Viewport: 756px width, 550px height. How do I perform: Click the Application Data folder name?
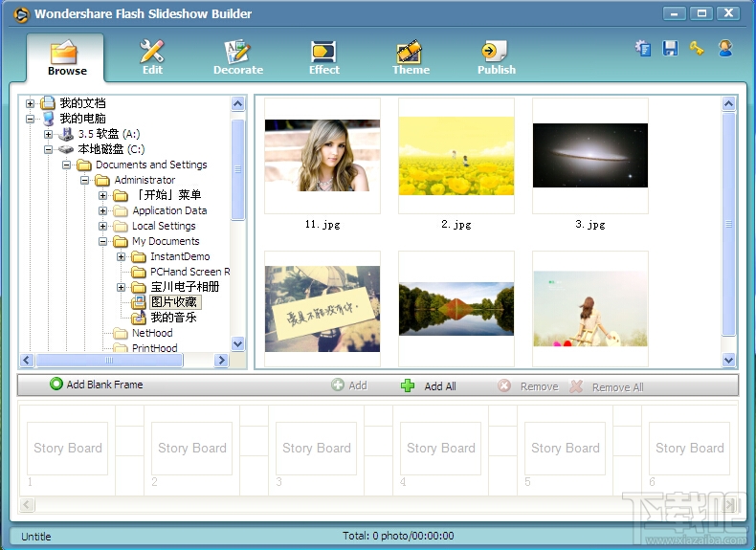point(169,210)
